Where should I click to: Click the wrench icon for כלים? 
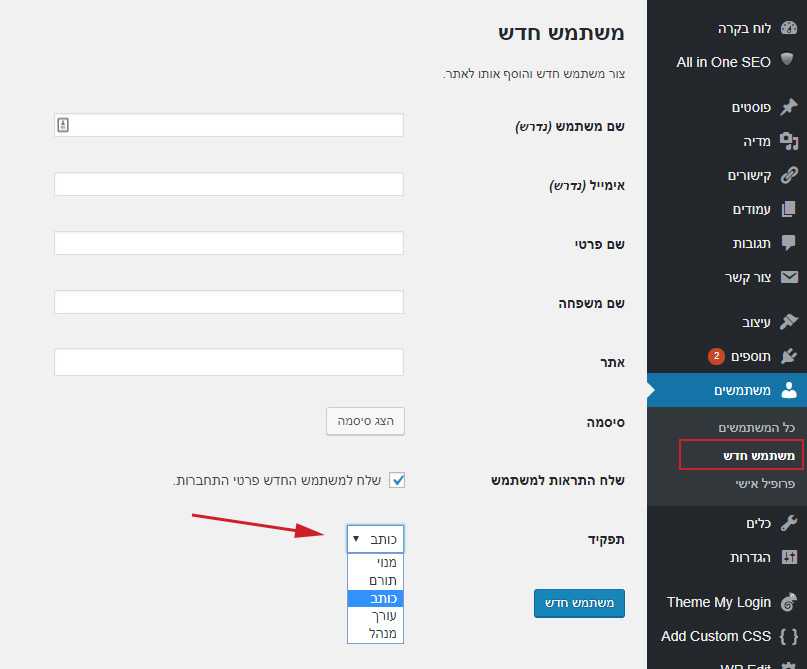[x=788, y=523]
